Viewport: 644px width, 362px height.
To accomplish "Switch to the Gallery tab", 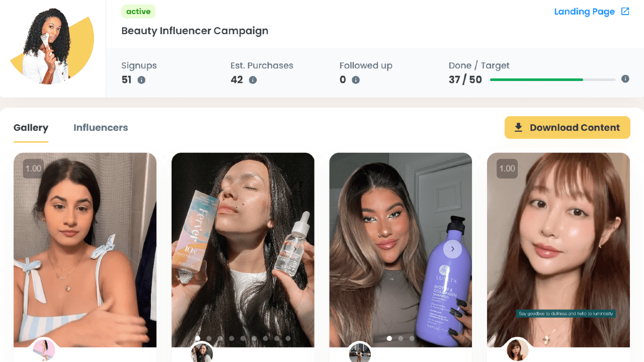I will pyautogui.click(x=31, y=128).
